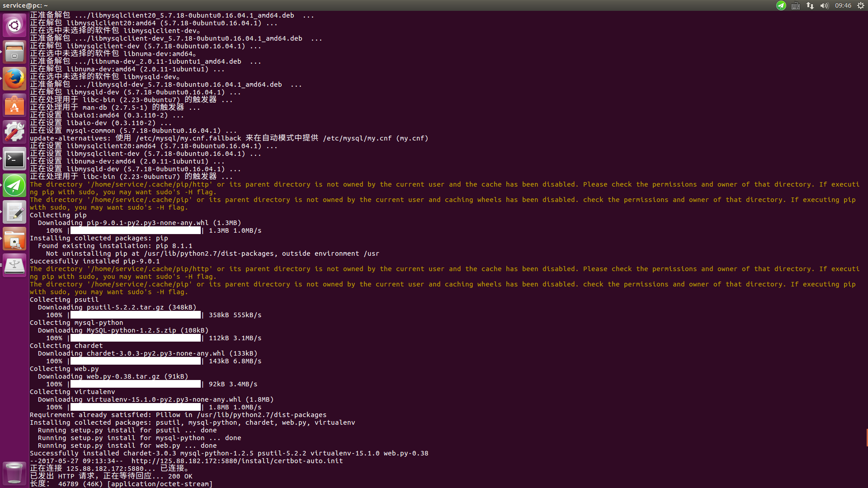Open the sound volume indicator menu
Image resolution: width=868 pixels, height=488 pixels.
click(x=824, y=5)
